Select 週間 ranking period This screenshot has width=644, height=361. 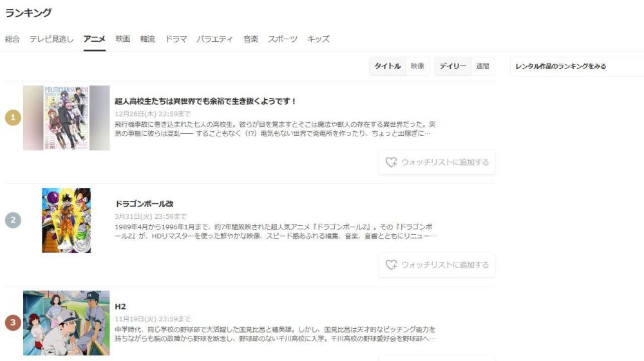482,66
